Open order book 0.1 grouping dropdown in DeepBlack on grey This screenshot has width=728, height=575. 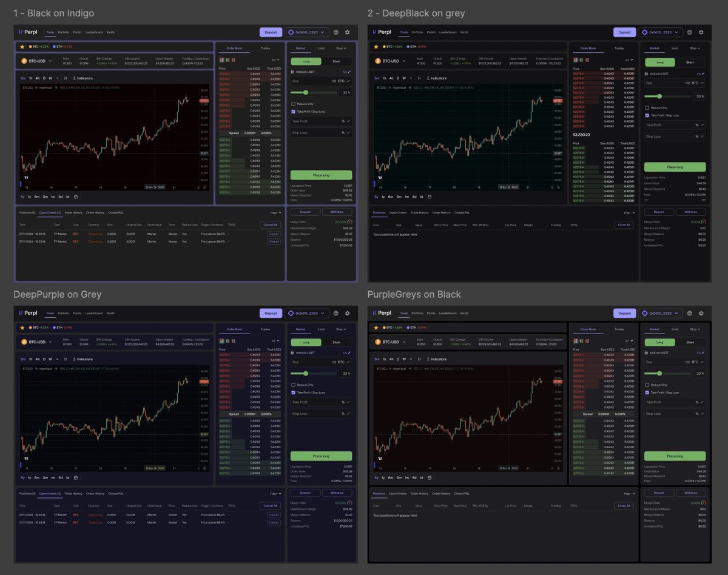click(x=629, y=60)
